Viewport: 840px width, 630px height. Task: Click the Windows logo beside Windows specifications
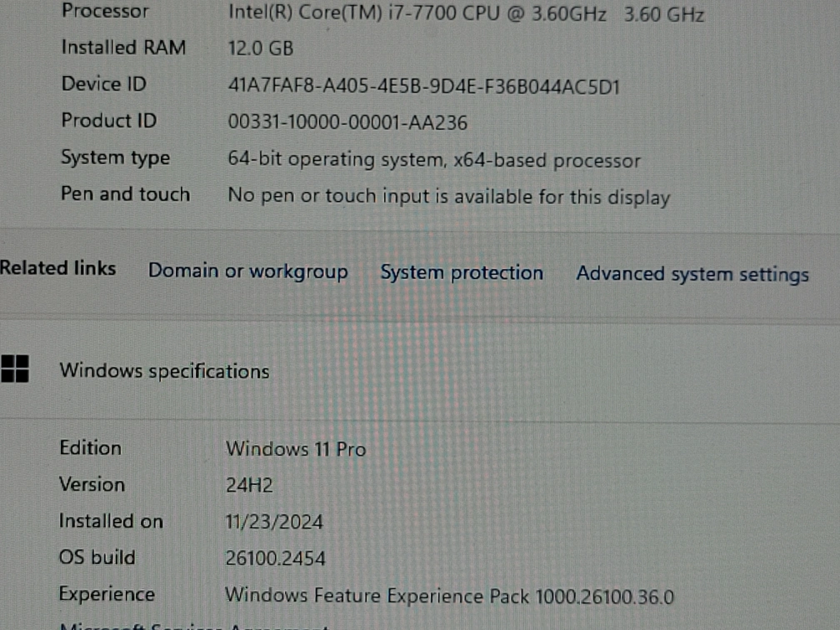(15, 369)
